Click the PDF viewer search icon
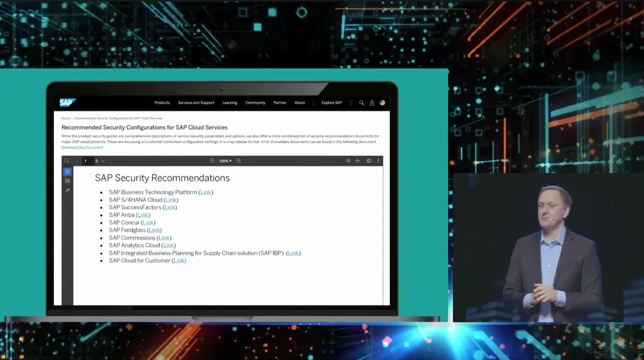644x360 pixels. tap(67, 161)
